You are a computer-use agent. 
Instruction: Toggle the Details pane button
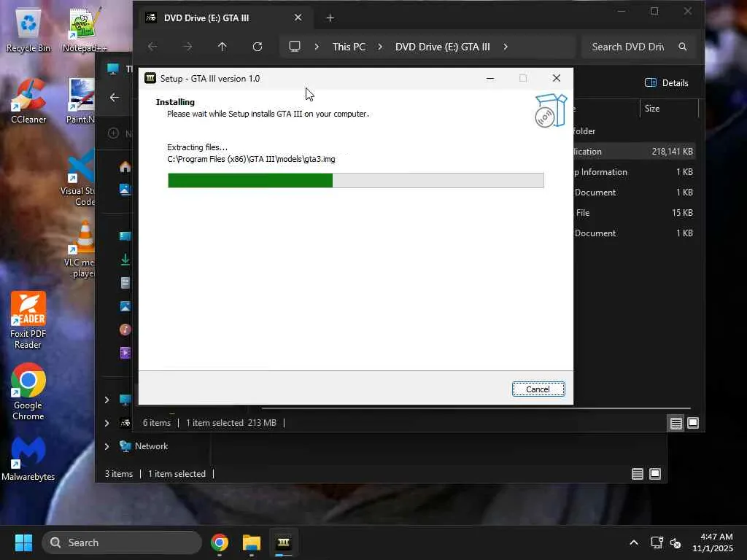click(x=667, y=83)
